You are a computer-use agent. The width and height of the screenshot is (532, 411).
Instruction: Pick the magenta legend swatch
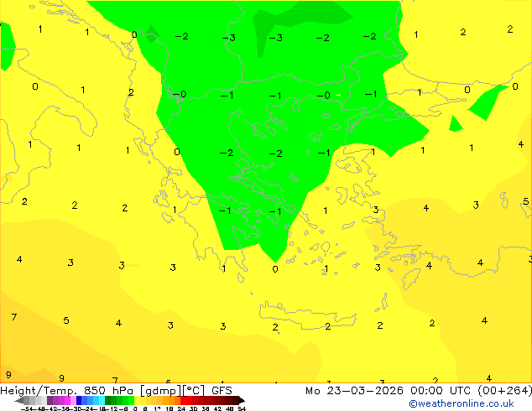point(67,400)
